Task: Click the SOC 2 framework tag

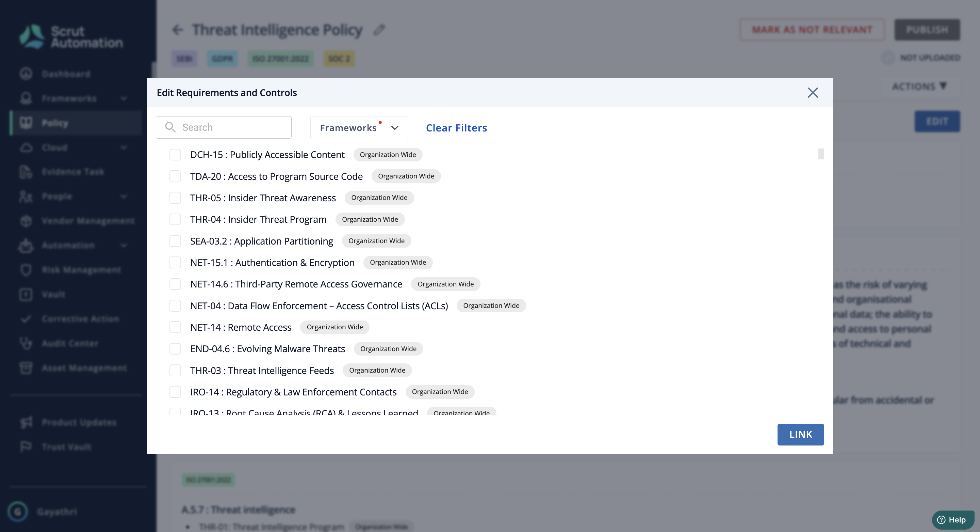Action: click(339, 59)
